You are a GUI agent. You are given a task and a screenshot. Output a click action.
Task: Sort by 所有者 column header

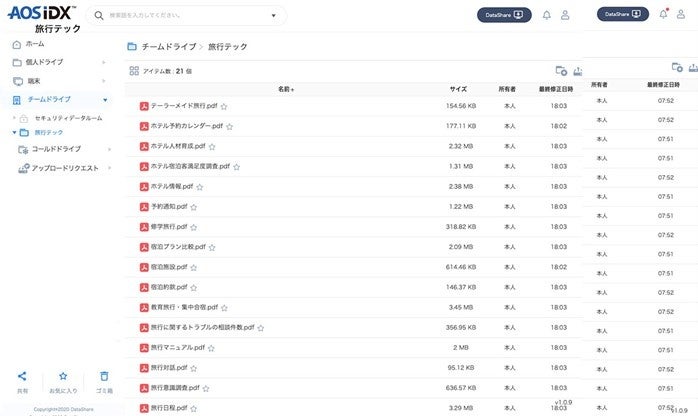(507, 89)
